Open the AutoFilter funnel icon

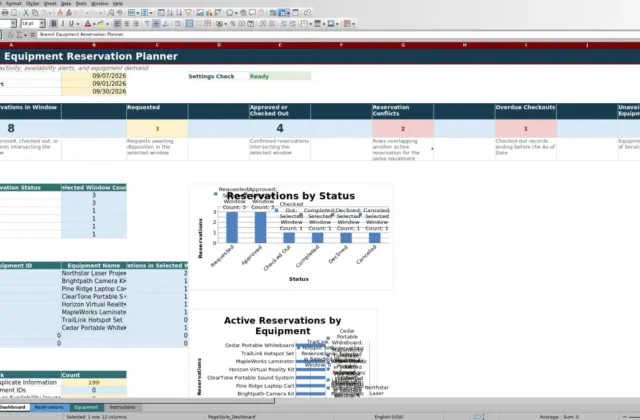click(x=188, y=13)
